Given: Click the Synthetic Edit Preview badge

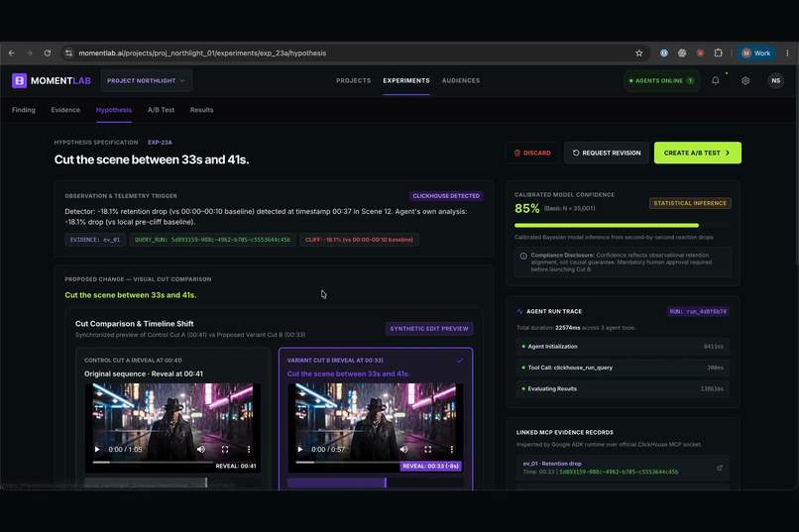Looking at the screenshot, I should (429, 328).
